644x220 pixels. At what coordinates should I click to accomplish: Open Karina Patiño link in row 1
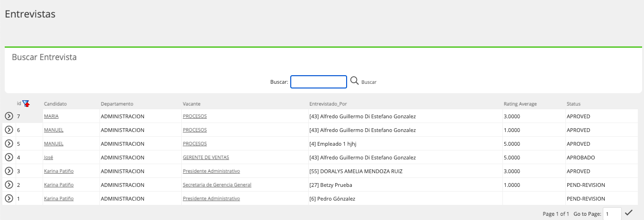tap(59, 199)
